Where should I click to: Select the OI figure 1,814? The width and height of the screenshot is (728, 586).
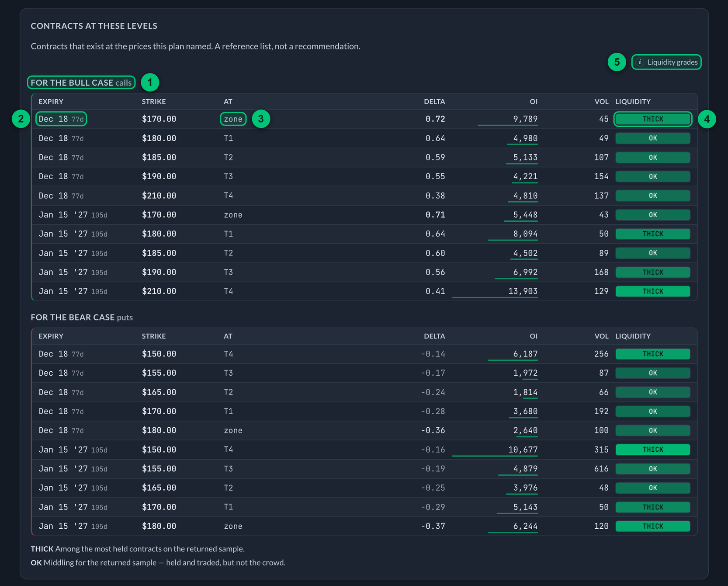click(x=525, y=392)
